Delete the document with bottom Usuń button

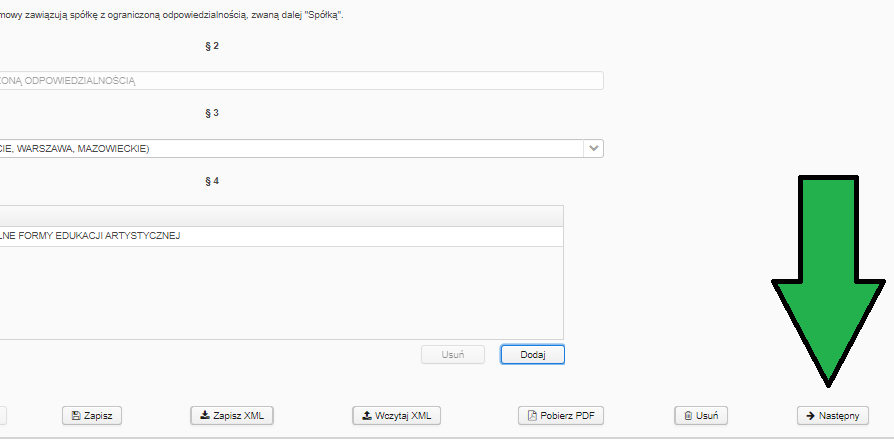(701, 416)
